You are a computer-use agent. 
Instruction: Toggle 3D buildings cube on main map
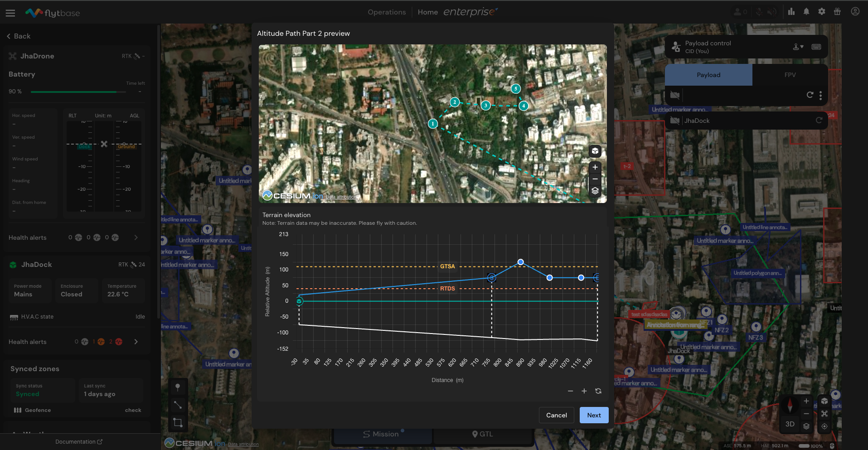coord(824,401)
